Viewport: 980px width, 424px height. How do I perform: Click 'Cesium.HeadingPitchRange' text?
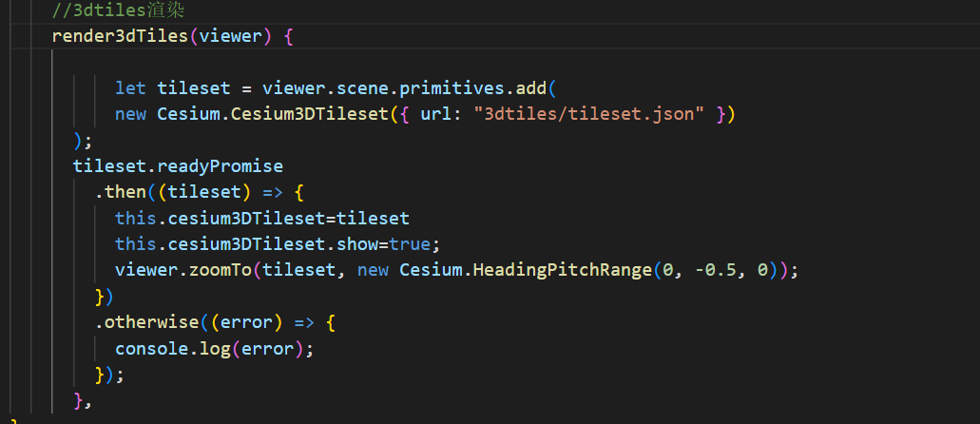(525, 271)
